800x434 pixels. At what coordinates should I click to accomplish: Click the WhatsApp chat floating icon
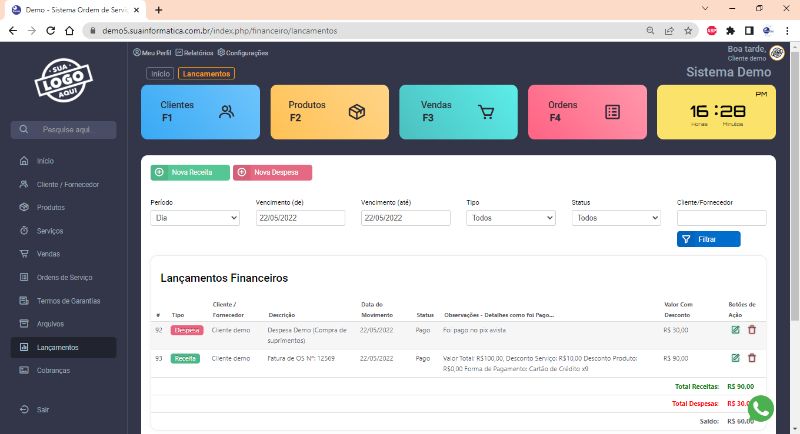(x=761, y=408)
